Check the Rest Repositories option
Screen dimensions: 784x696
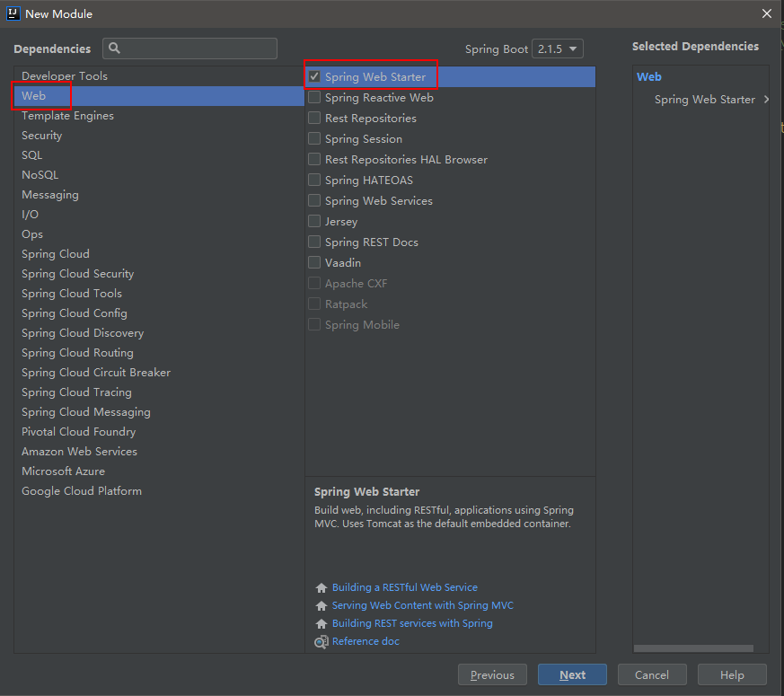click(x=314, y=119)
